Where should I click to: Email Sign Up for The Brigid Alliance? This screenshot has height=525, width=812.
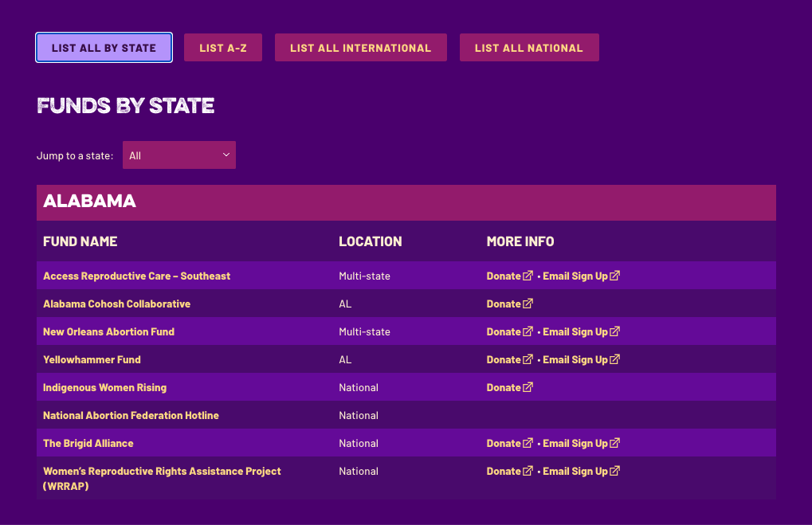[581, 444]
